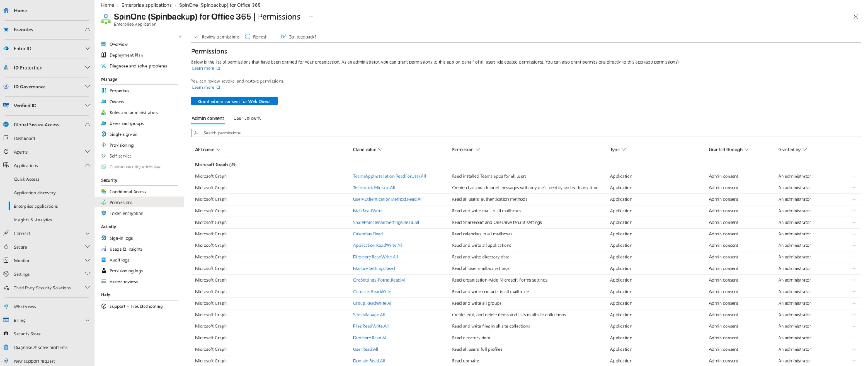This screenshot has height=366, width=868.
Task: Open the Claim value column dropdown
Action: (380, 150)
